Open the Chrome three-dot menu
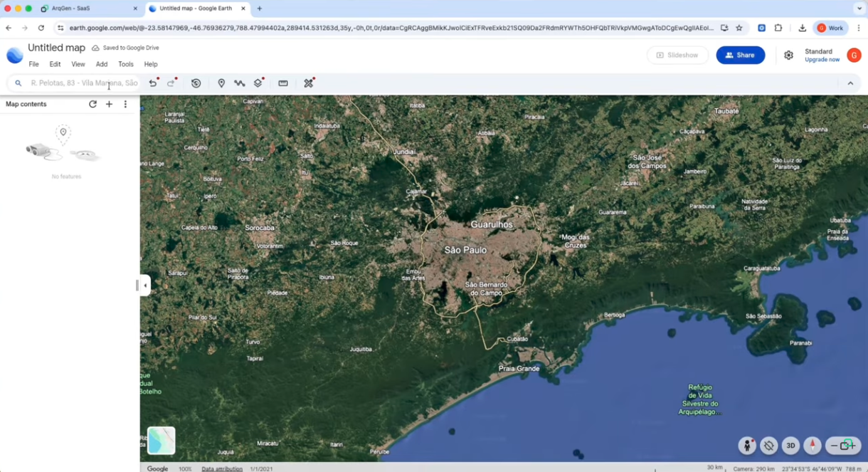Viewport: 868px width, 472px height. (x=859, y=28)
